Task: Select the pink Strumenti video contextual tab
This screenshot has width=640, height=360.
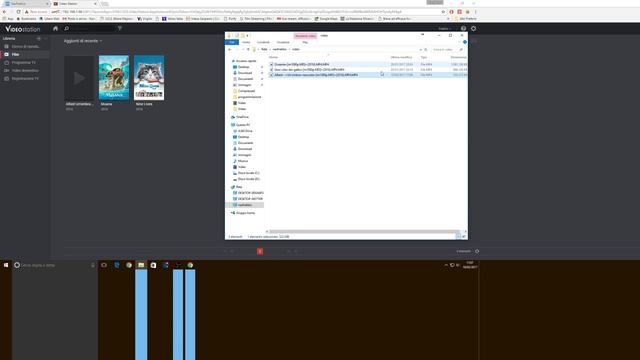Action: tap(305, 36)
